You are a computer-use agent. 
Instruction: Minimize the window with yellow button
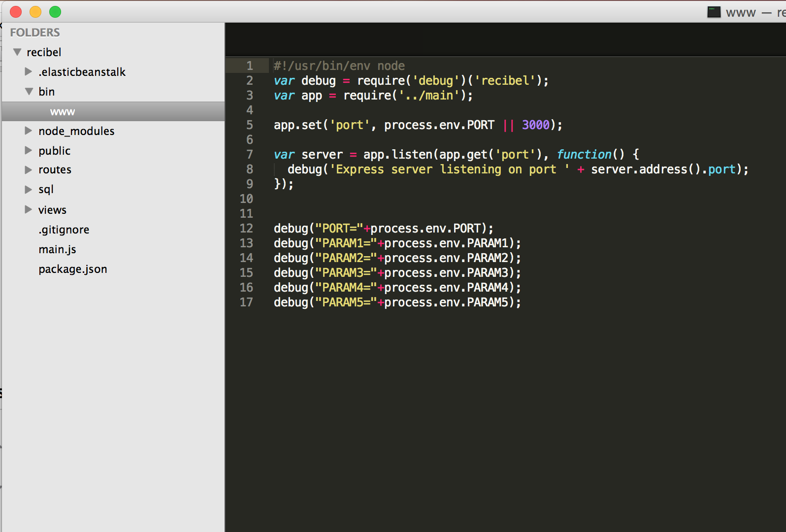[x=35, y=12]
